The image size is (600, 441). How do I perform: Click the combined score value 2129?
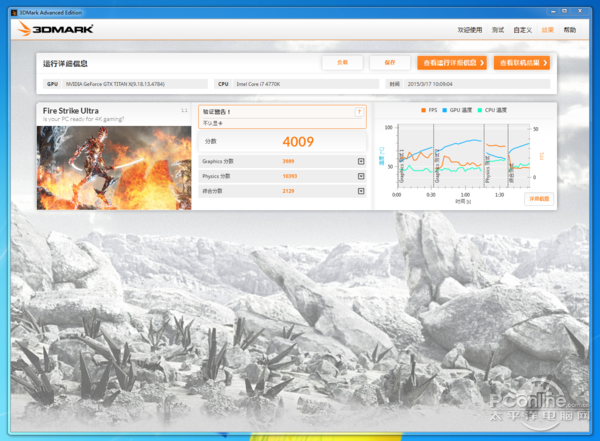point(288,191)
